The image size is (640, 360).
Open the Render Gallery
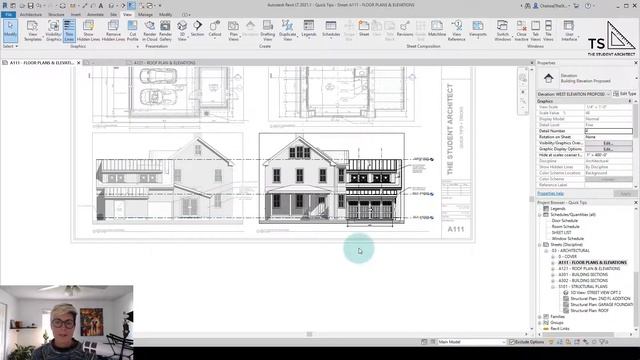click(165, 31)
